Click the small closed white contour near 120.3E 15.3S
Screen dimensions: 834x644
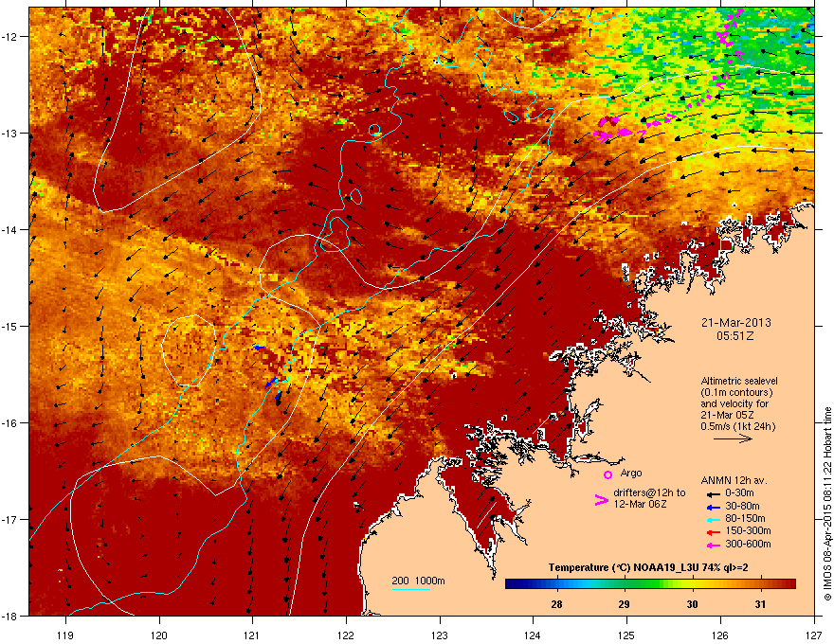[x=189, y=350]
